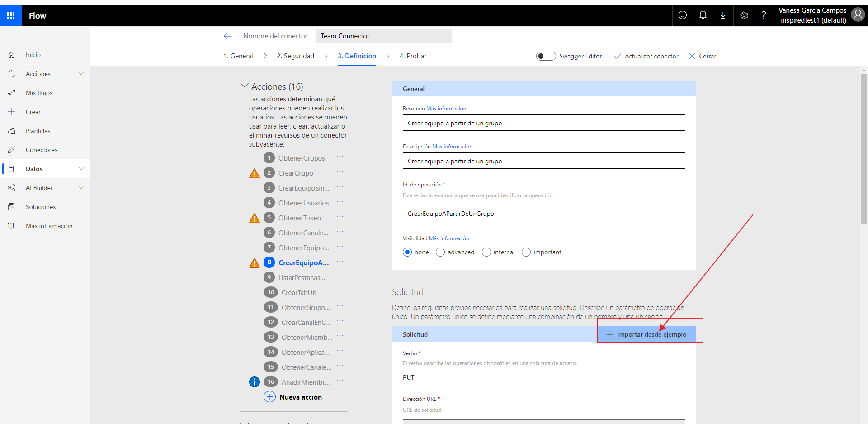The width and height of the screenshot is (868, 424).
Task: Select the important visibility option
Action: (x=526, y=252)
